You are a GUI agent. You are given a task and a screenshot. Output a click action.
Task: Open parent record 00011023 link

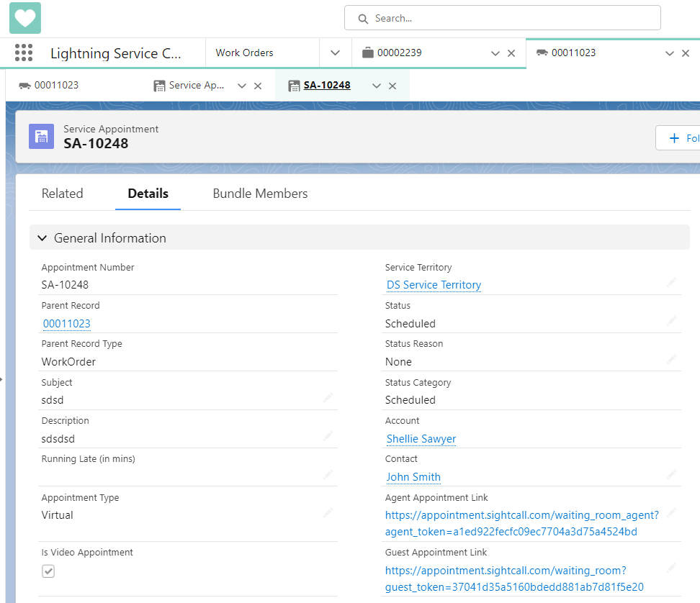point(66,324)
